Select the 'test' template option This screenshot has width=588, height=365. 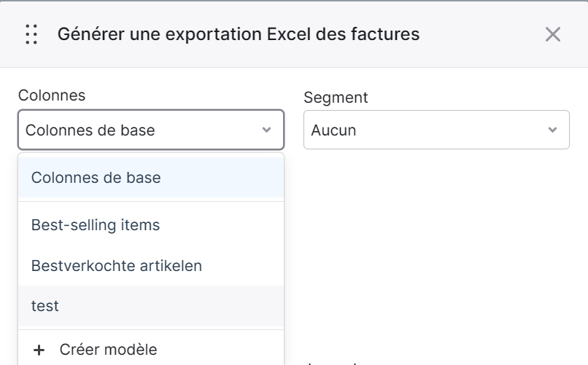tap(151, 306)
